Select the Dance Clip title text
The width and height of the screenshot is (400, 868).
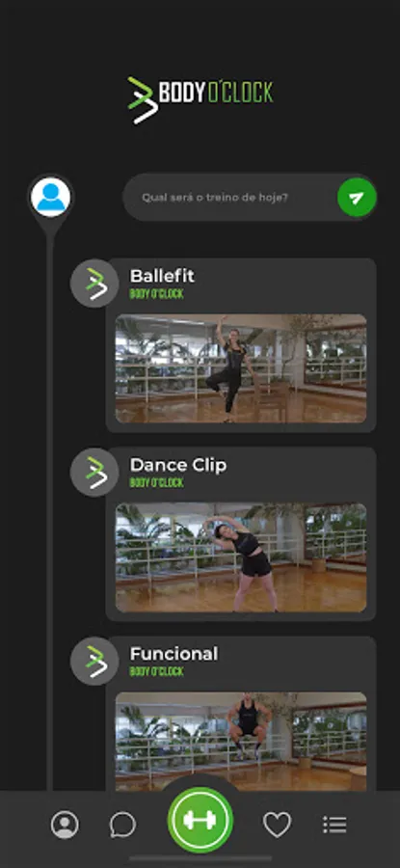point(178,465)
